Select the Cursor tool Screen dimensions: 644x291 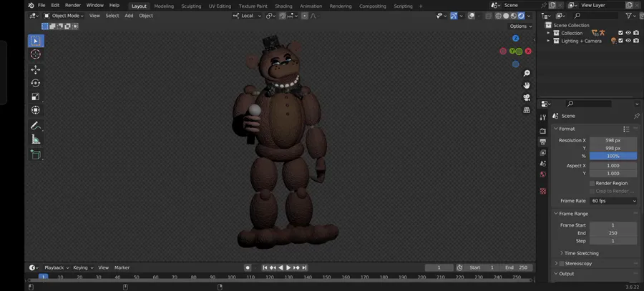click(x=36, y=54)
